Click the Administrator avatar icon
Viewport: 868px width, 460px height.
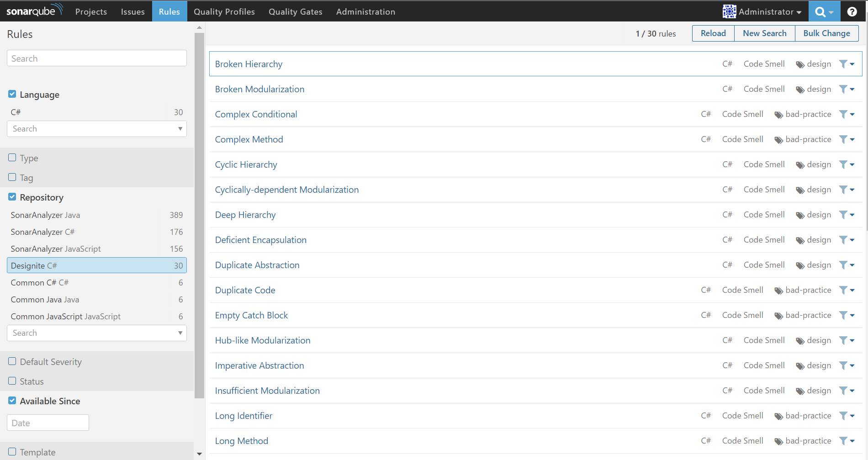[x=729, y=11]
